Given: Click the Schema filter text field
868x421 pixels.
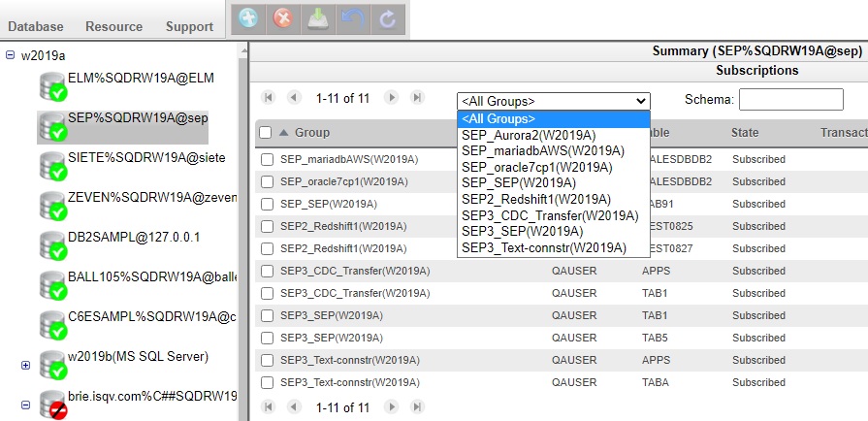Looking at the screenshot, I should pyautogui.click(x=790, y=99).
